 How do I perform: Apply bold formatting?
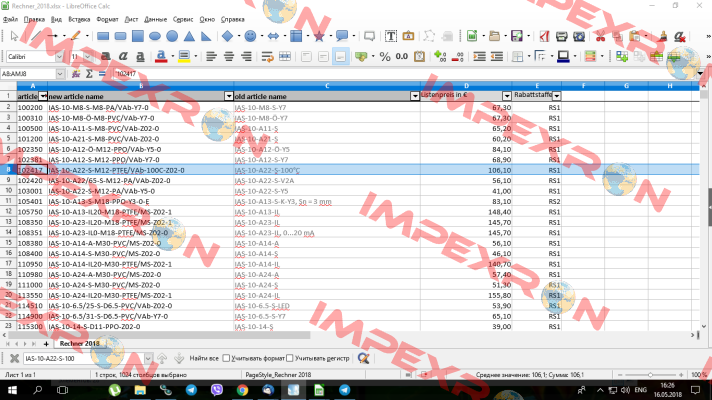click(x=105, y=56)
